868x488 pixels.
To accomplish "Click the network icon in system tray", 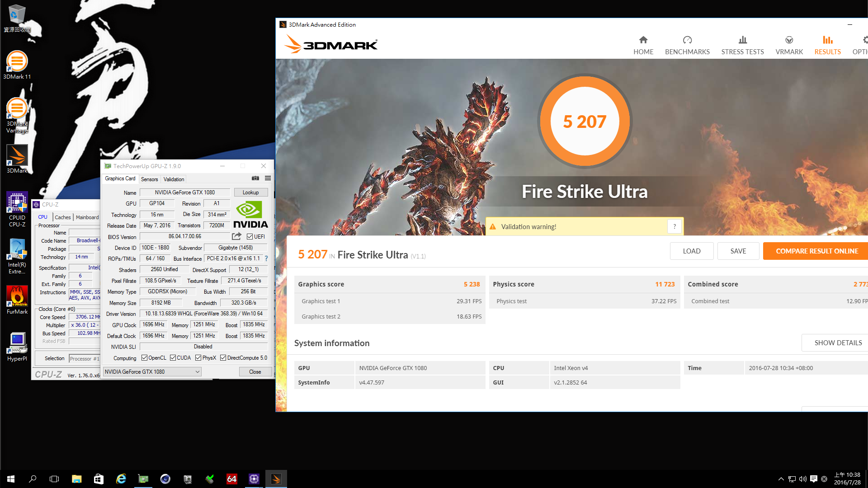I will [792, 479].
